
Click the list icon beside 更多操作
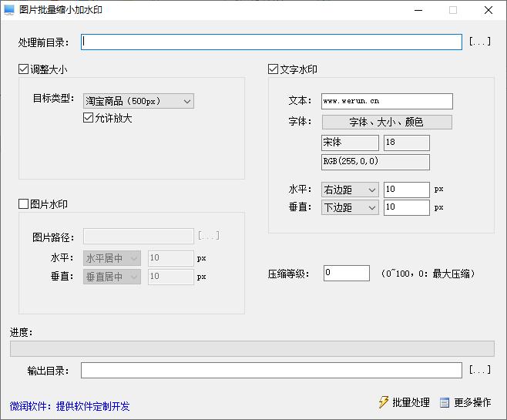point(445,402)
